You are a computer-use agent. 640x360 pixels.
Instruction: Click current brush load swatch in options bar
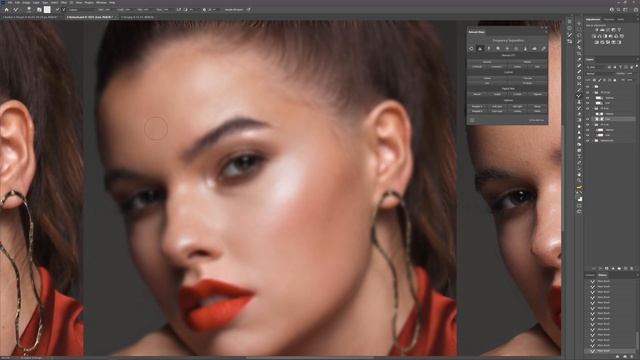click(47, 9)
